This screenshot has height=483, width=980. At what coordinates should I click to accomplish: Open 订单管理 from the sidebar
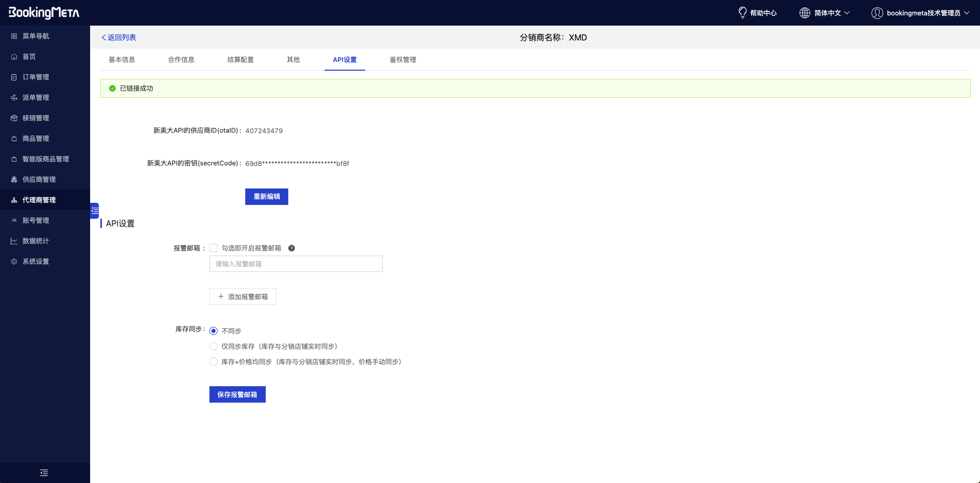[x=36, y=77]
